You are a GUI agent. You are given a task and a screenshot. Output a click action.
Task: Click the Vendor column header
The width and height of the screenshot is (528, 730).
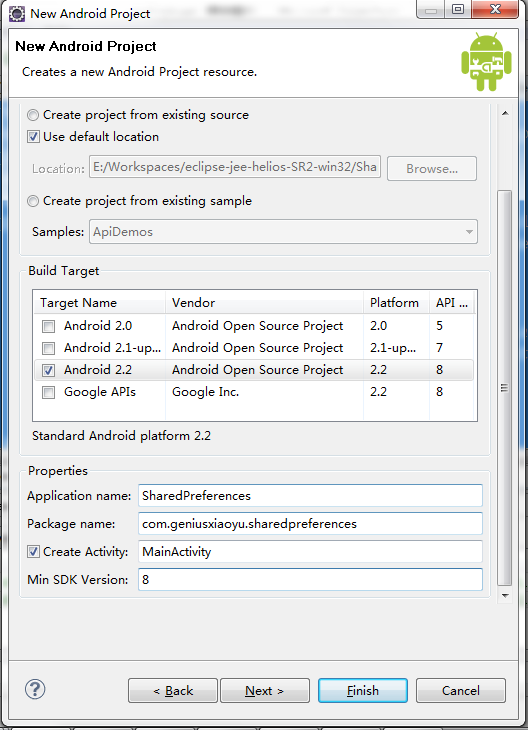(x=264, y=303)
